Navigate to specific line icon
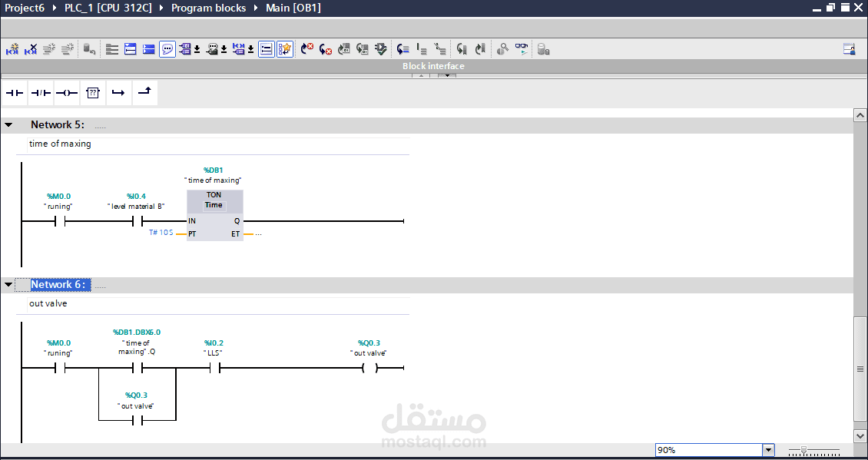Image resolution: width=868 pixels, height=460 pixels. (x=403, y=49)
